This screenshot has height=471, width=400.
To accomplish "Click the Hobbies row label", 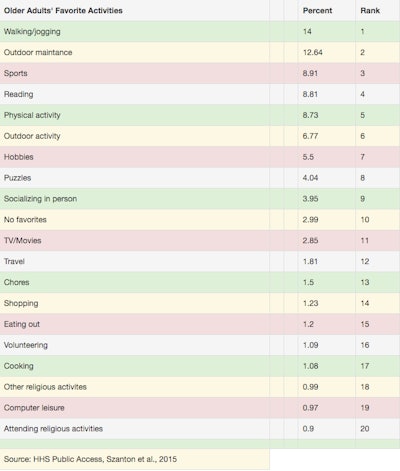I will click(x=18, y=157).
